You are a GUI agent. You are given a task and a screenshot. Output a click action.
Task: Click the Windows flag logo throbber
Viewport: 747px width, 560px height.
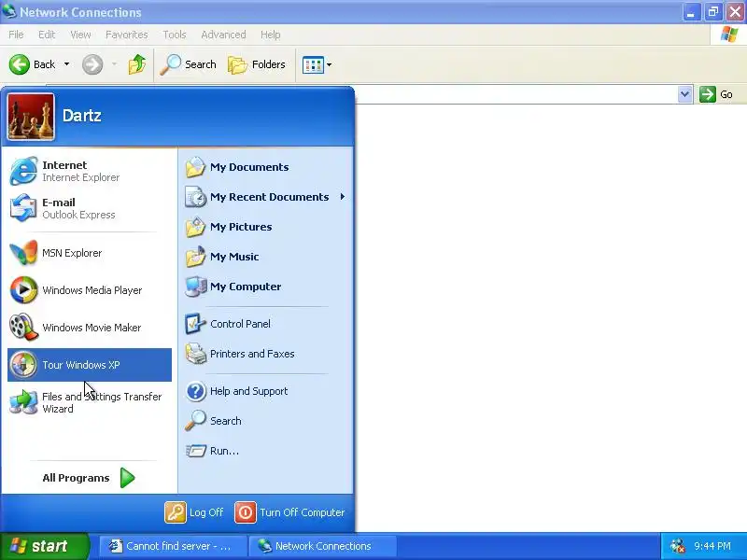point(729,35)
